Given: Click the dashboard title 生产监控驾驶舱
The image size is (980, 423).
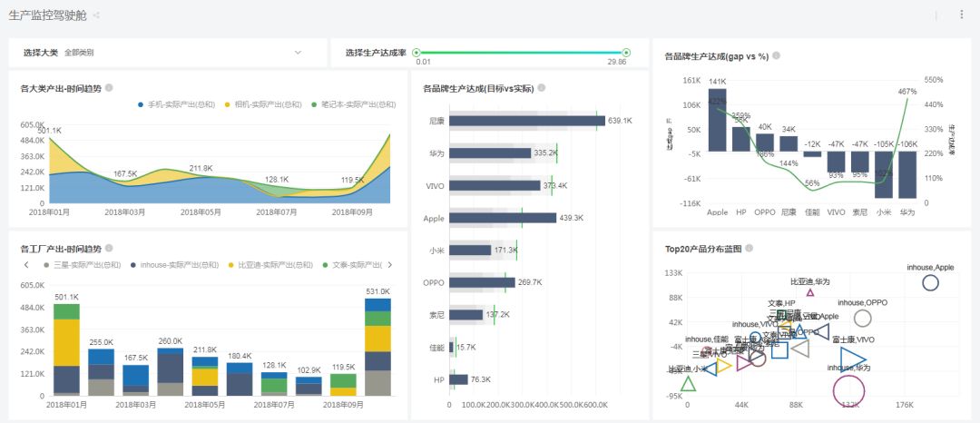Looking at the screenshot, I should click(47, 15).
